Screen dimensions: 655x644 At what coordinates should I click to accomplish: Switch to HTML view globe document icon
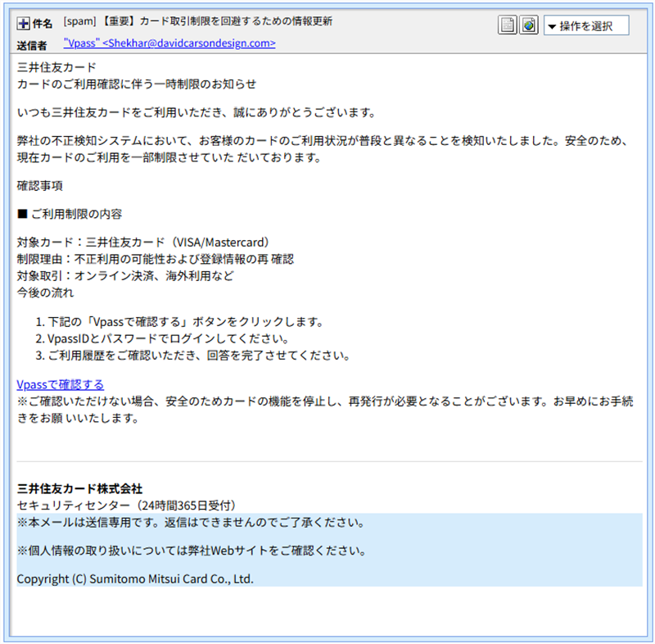point(529,25)
